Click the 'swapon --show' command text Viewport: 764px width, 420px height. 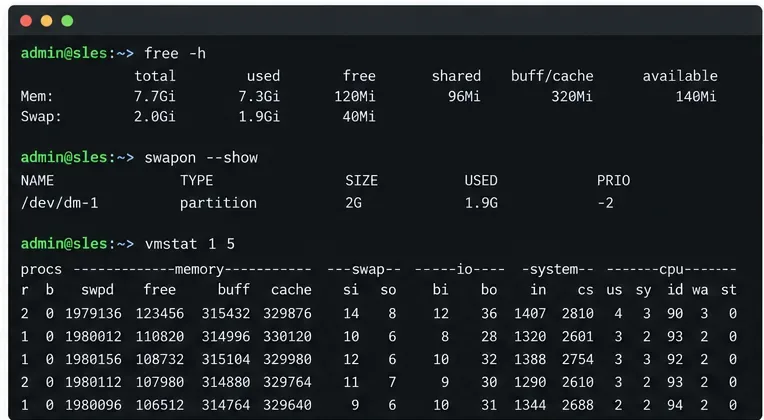pos(201,158)
